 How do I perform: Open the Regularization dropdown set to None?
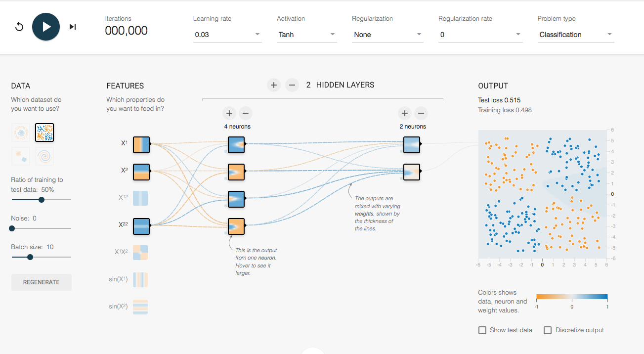click(x=387, y=35)
